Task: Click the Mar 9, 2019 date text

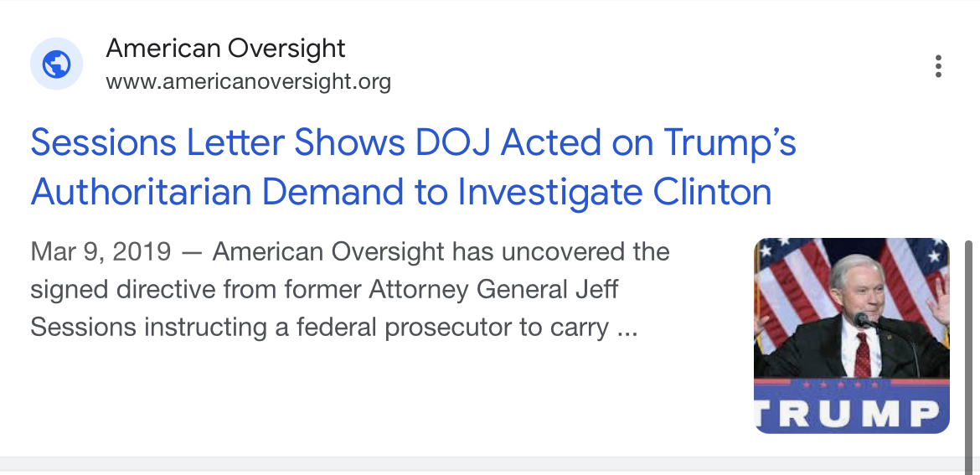Action: pos(101,252)
